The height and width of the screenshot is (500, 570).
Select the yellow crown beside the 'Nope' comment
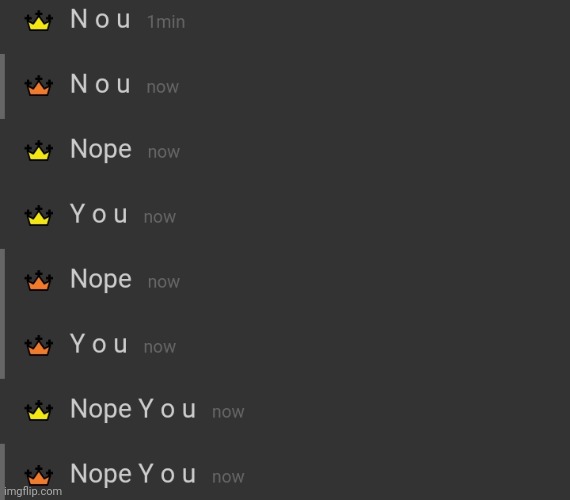[39, 151]
